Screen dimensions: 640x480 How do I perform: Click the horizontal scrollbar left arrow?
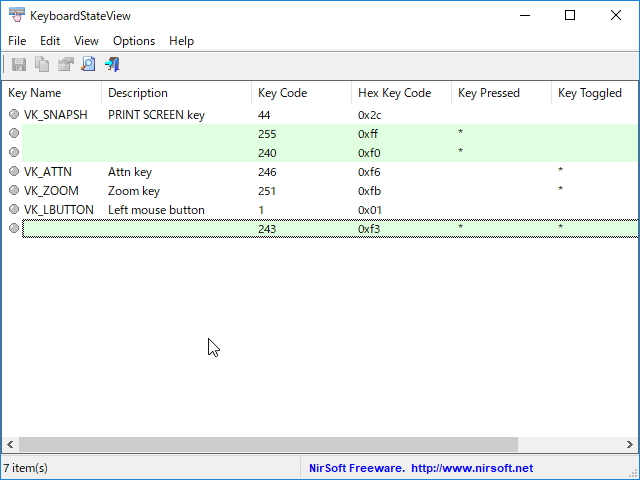click(x=10, y=444)
